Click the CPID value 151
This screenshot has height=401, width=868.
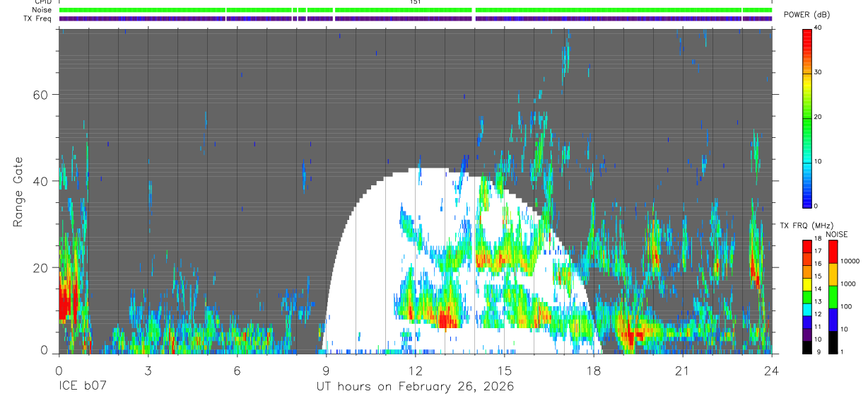415,2
